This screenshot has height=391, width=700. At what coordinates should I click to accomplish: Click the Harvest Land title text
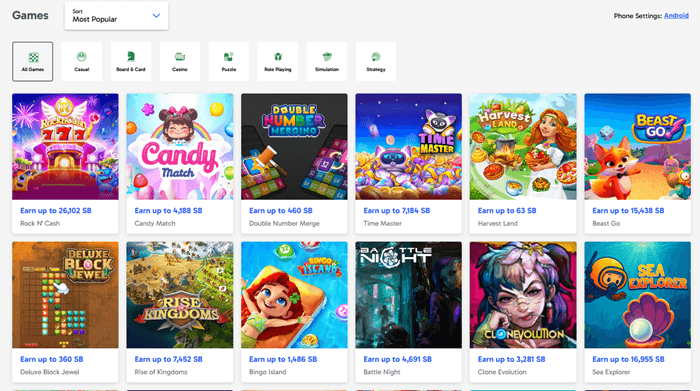click(498, 223)
